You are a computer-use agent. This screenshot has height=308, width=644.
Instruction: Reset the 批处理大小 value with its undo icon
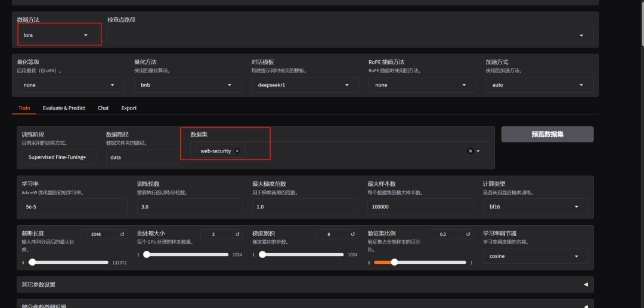coord(237,235)
